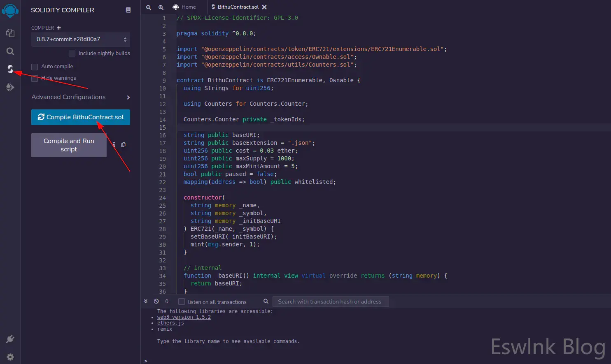Clear the terminal console icon
This screenshot has height=364, width=611.
(156, 301)
